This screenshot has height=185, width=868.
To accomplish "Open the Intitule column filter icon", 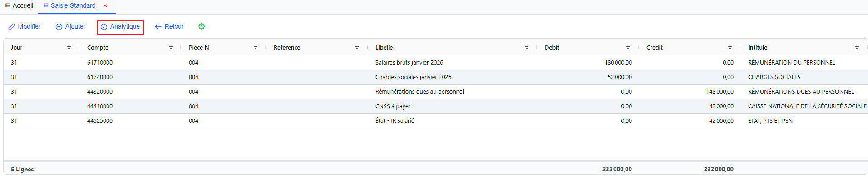I will point(857,47).
